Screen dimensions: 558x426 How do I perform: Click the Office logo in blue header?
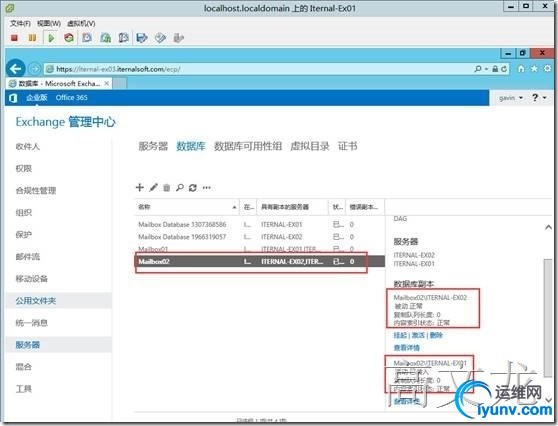click(x=13, y=98)
